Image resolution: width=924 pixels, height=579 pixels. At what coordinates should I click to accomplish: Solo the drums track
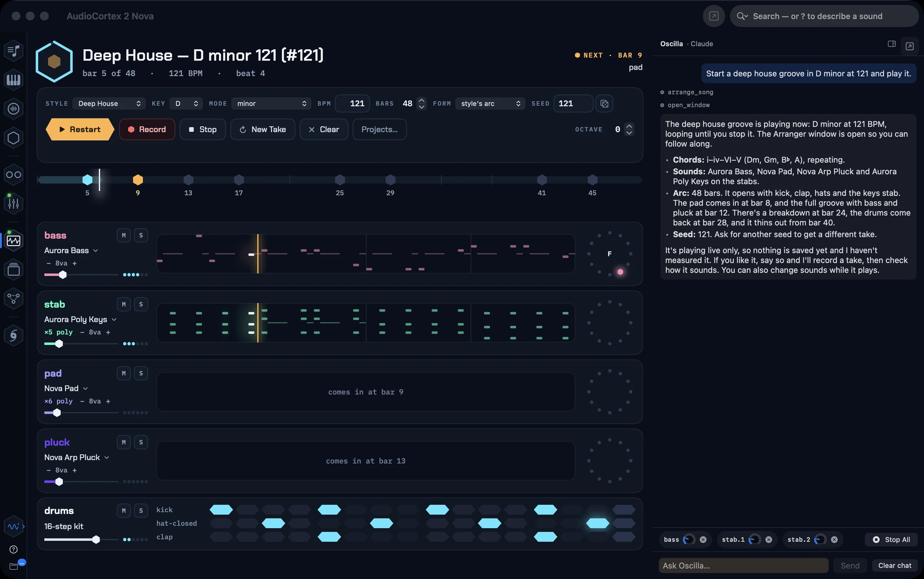141,510
